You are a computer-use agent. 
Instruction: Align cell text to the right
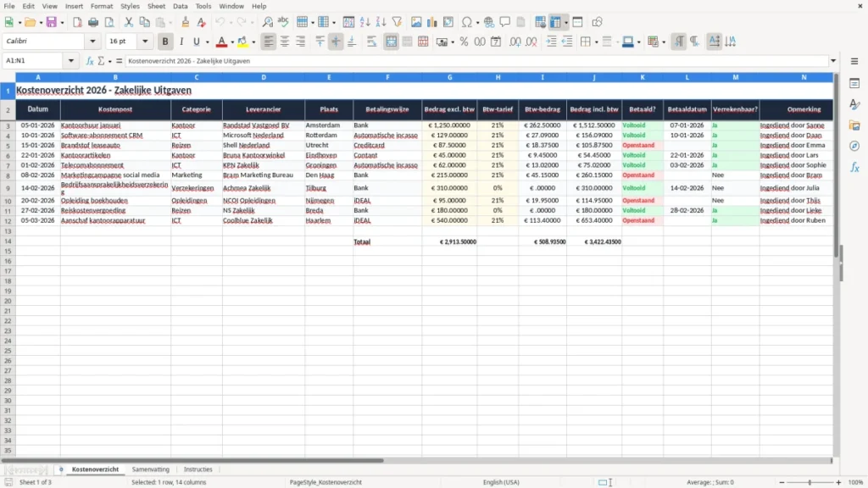click(x=301, y=42)
